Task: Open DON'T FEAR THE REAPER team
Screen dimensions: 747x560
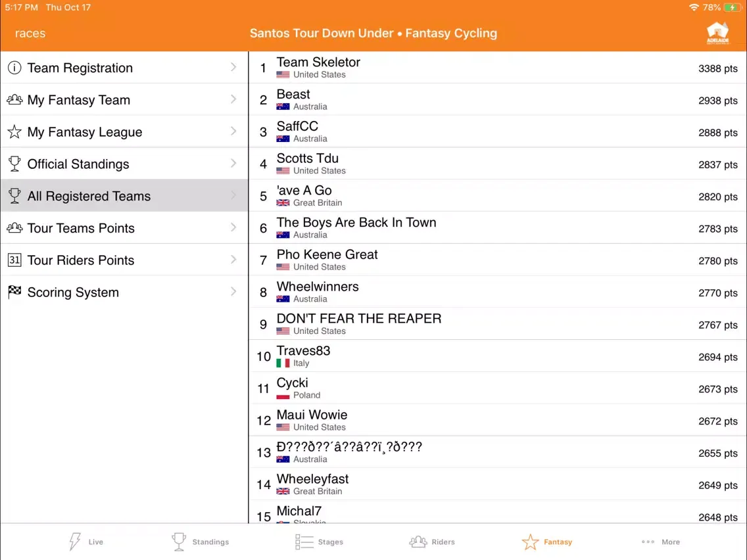Action: coord(497,324)
